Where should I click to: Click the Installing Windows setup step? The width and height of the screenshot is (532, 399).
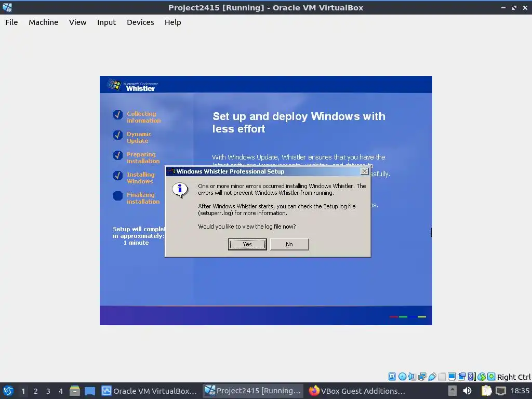tap(134, 178)
